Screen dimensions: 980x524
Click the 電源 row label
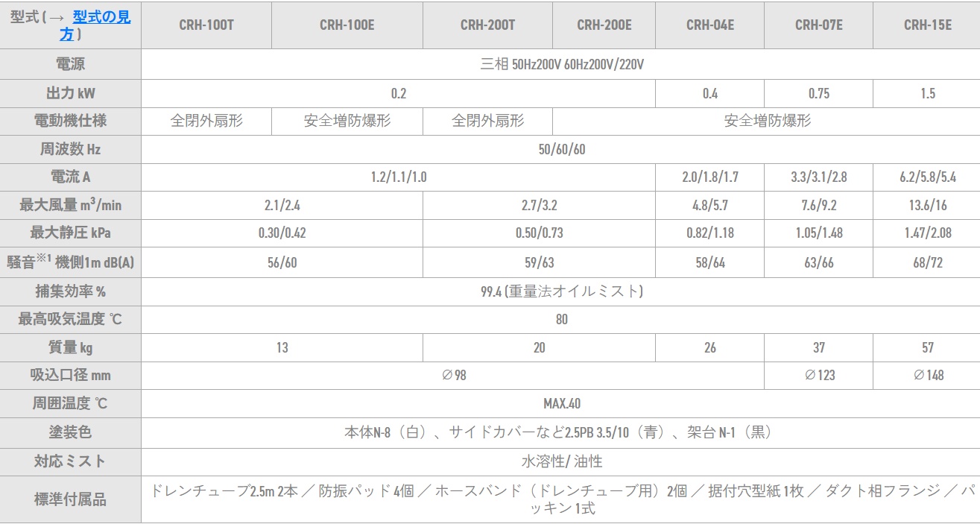pyautogui.click(x=70, y=64)
